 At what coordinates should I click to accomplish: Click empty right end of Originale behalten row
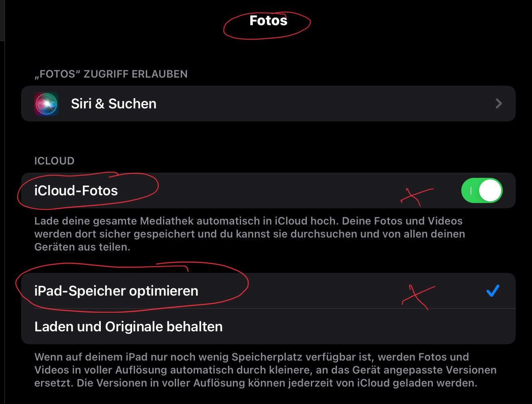point(467,326)
